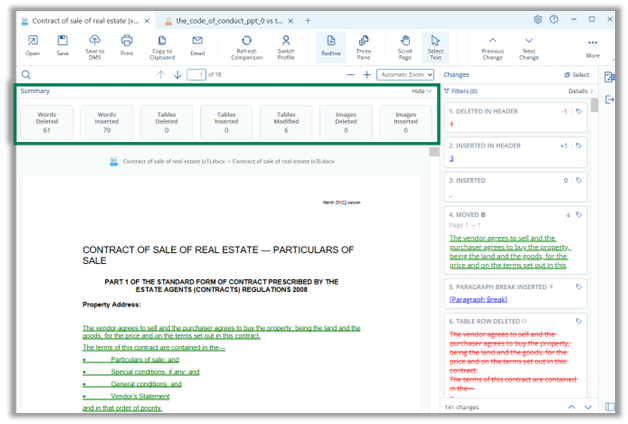Activate the Select Text cursor tool
This screenshot has width=628, height=424.
coord(435,46)
